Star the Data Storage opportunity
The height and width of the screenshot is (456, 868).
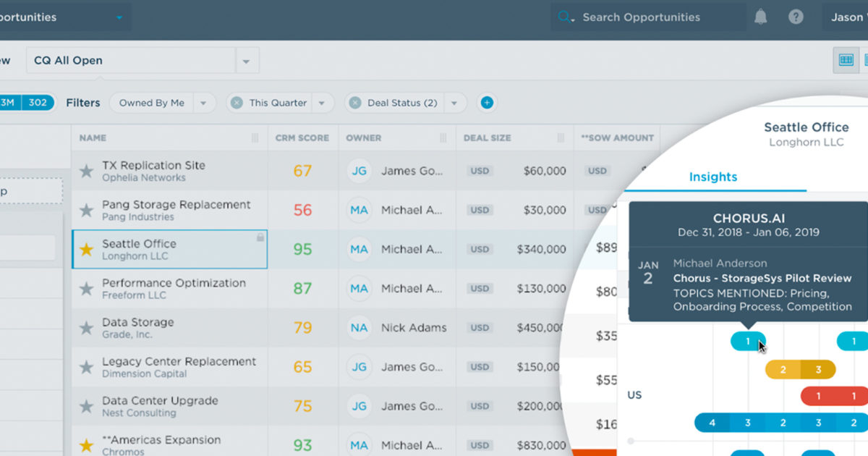tap(87, 328)
